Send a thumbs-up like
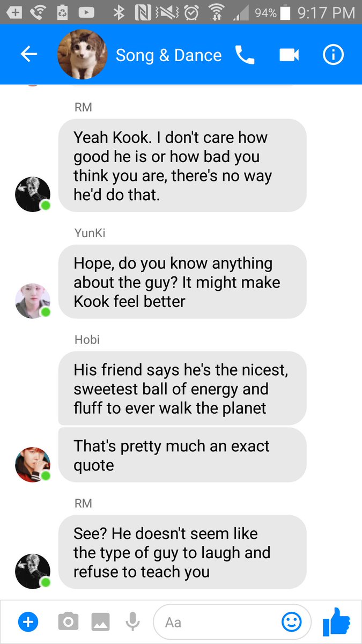Viewport: 362px width, 644px height. tap(337, 622)
